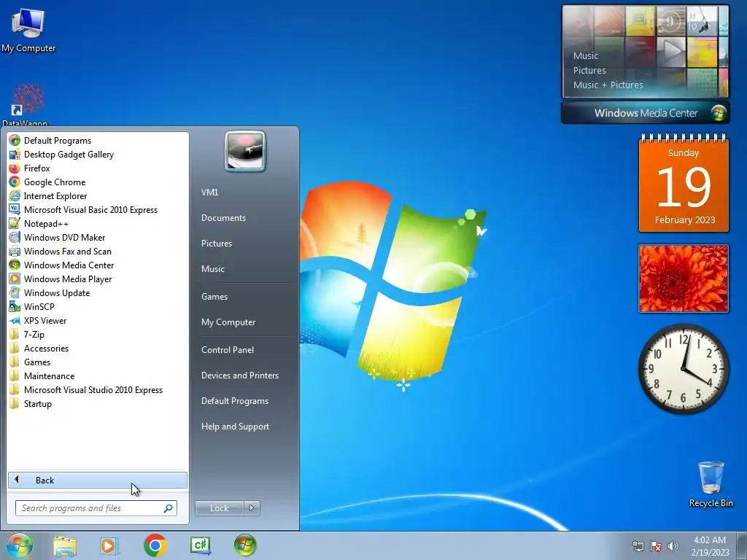This screenshot has width=747, height=560.
Task: Open the shutdown options arrow next to Lock
Action: coord(252,507)
